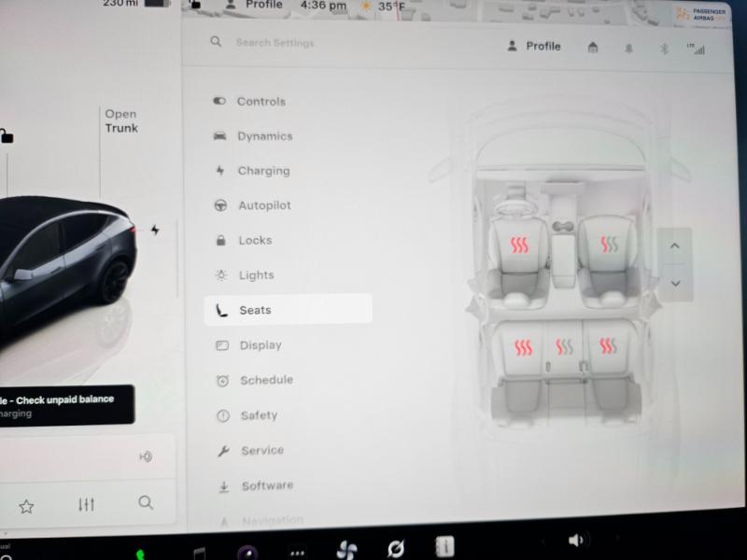Tap the notifications bell icon

[628, 49]
